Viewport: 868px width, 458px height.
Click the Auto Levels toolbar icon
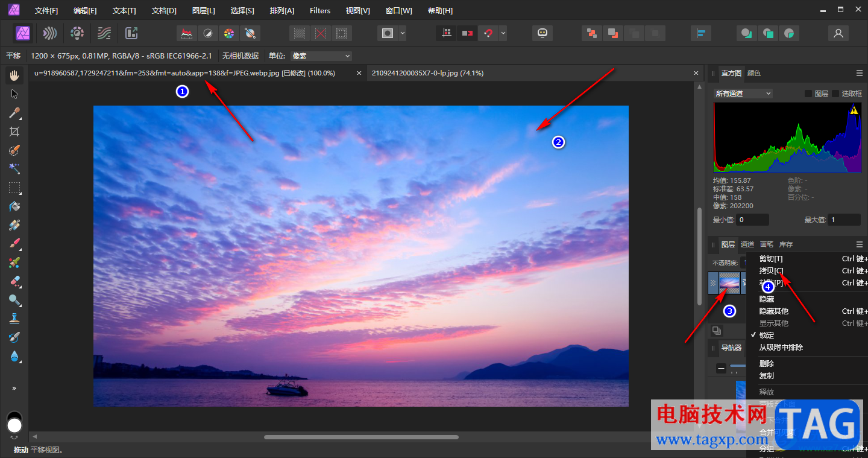click(x=187, y=33)
